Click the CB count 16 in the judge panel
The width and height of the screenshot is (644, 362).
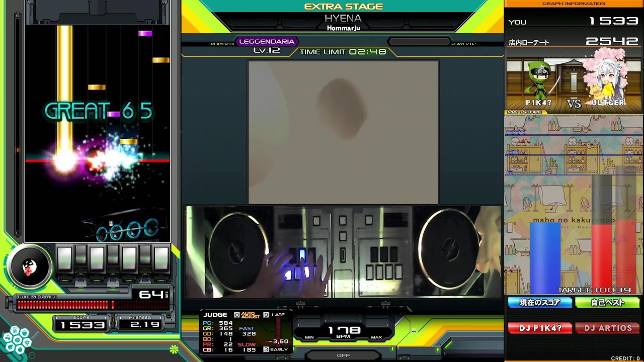tap(228, 350)
